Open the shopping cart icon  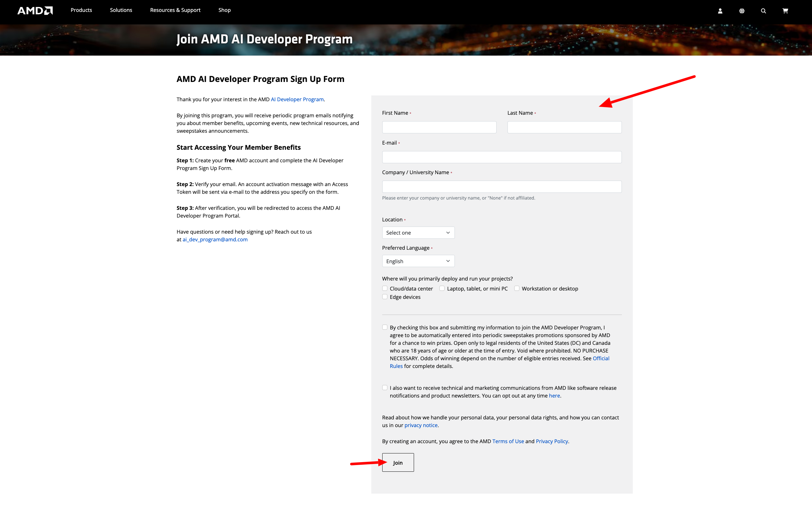tap(785, 11)
